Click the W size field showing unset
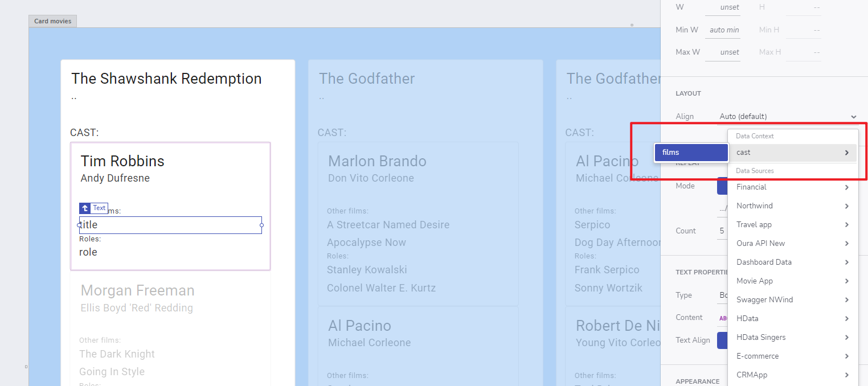 click(723, 7)
